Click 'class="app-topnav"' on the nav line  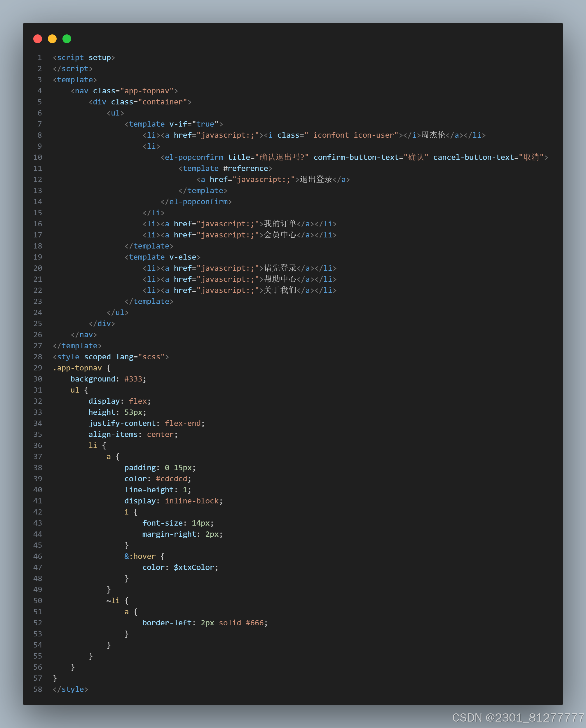tap(133, 91)
